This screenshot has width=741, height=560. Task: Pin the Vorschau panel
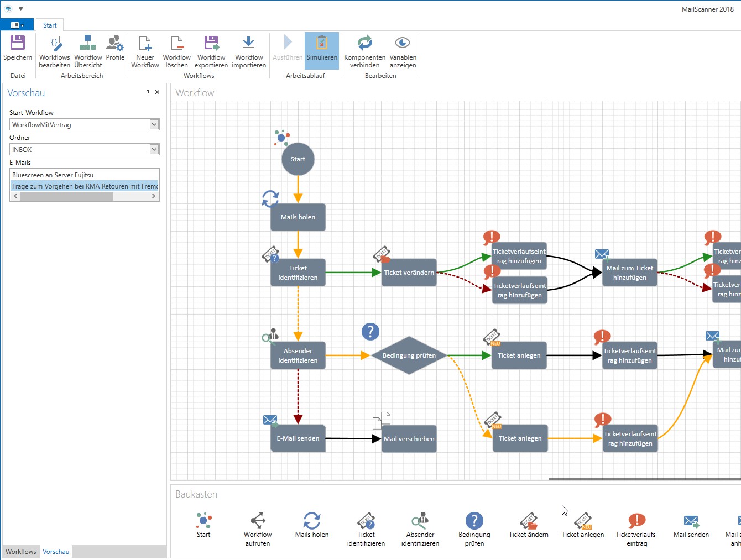click(148, 92)
